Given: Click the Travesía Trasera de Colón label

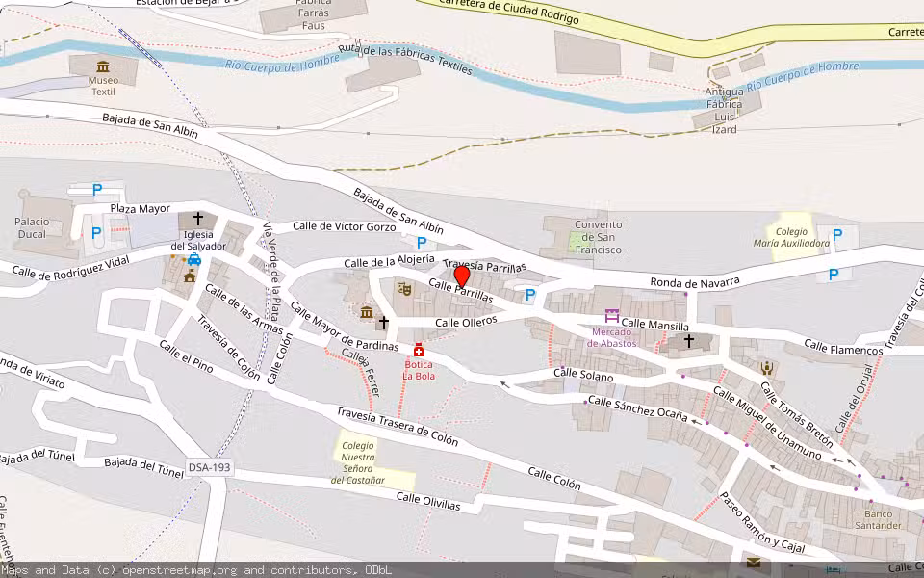Looking at the screenshot, I should 398,426.
